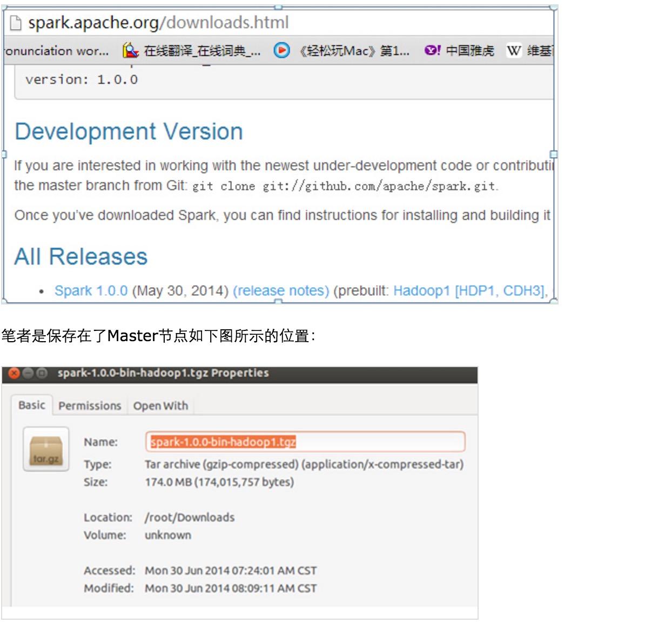672x637 pixels.
Task: Open the pronunciation bookmark on the bookmarks bar
Action: [x=57, y=51]
